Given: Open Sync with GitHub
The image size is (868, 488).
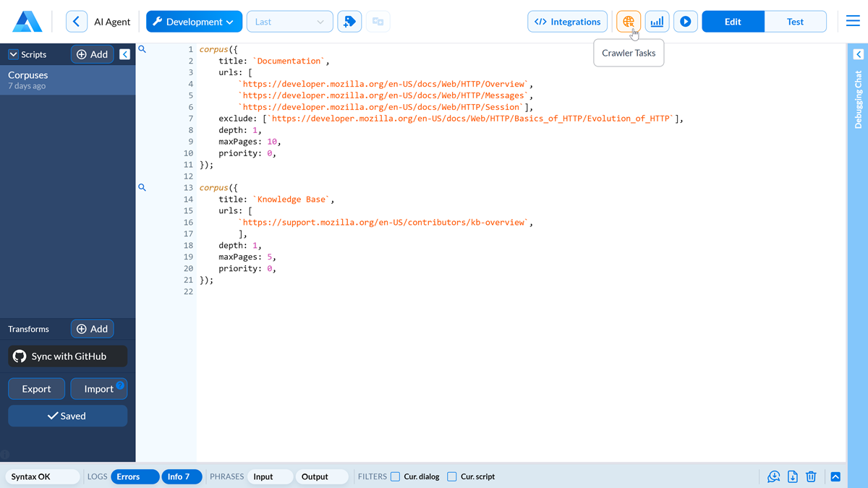Looking at the screenshot, I should click(67, 356).
